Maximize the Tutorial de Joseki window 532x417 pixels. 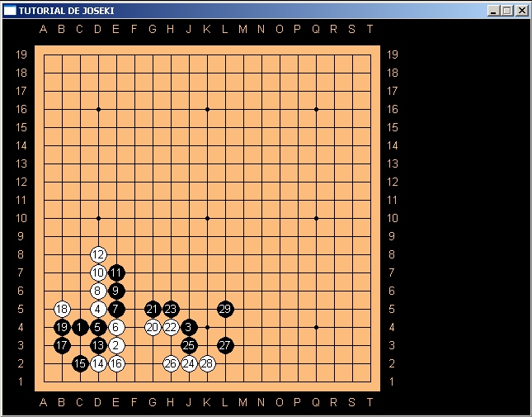click(507, 11)
